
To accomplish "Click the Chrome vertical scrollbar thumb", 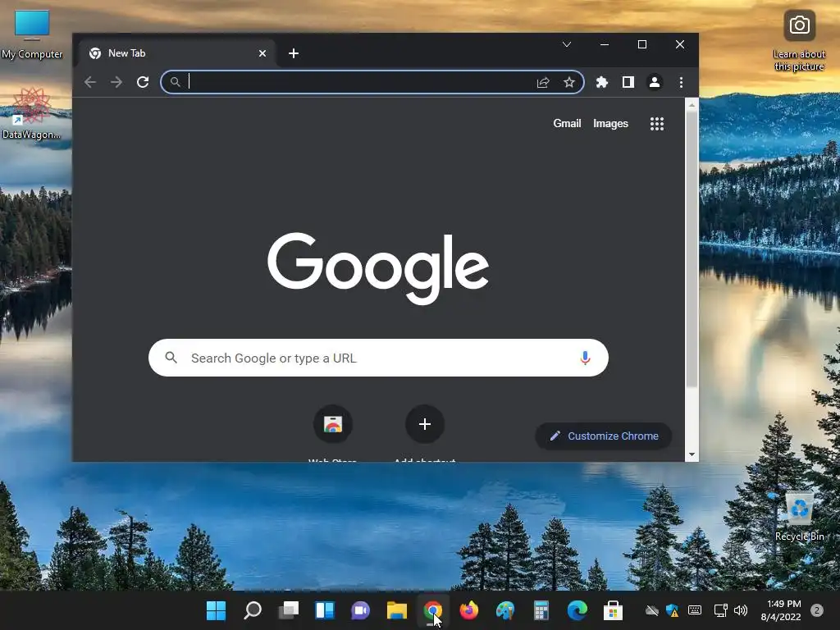I will pyautogui.click(x=692, y=249).
